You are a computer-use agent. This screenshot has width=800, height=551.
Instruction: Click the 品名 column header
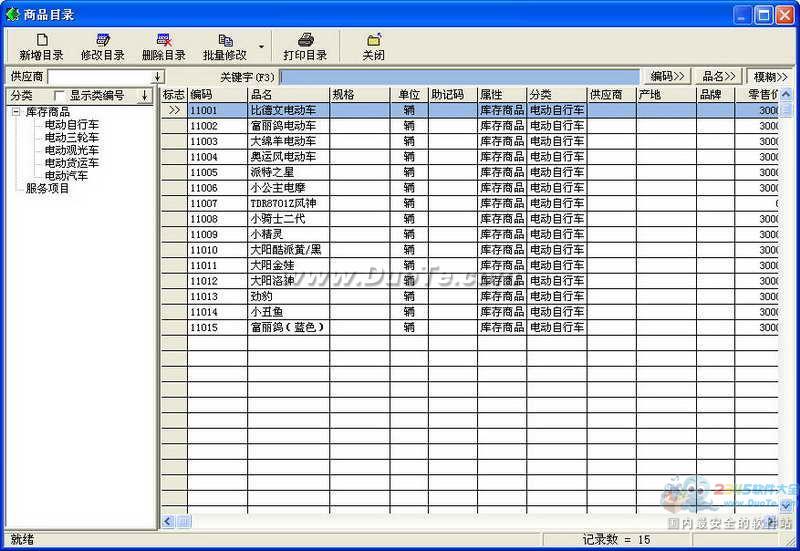coord(288,95)
